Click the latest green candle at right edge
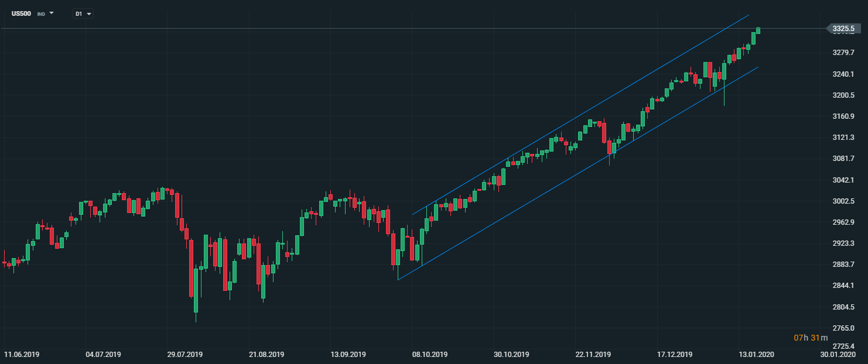Image resolution: width=868 pixels, height=364 pixels. pos(758,30)
